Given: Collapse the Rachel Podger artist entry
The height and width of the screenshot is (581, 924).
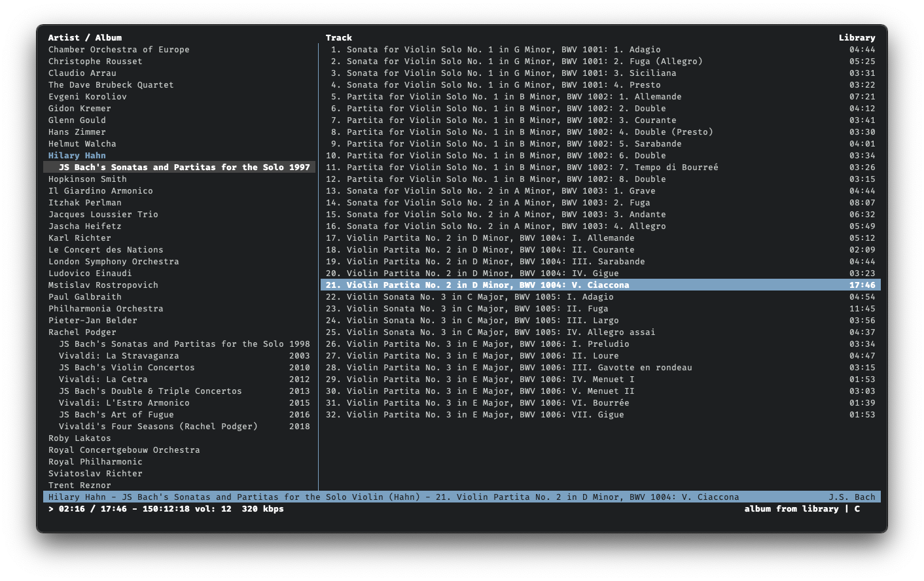Looking at the screenshot, I should [82, 332].
